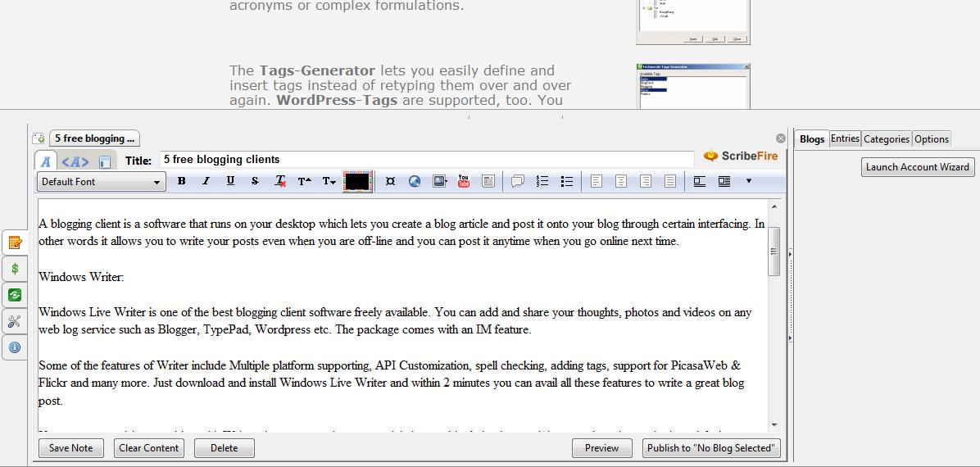The width and height of the screenshot is (980, 467).
Task: Switch to HTML source editing tab
Action: pyautogui.click(x=75, y=161)
